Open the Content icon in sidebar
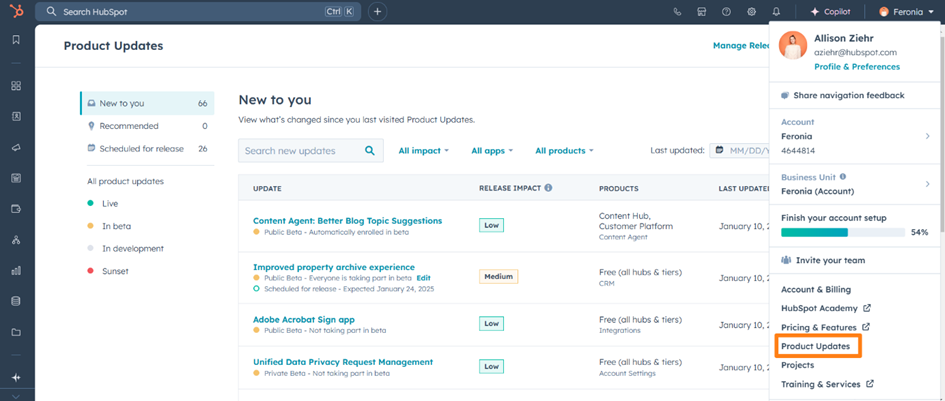Image resolution: width=945 pixels, height=401 pixels. [16, 178]
